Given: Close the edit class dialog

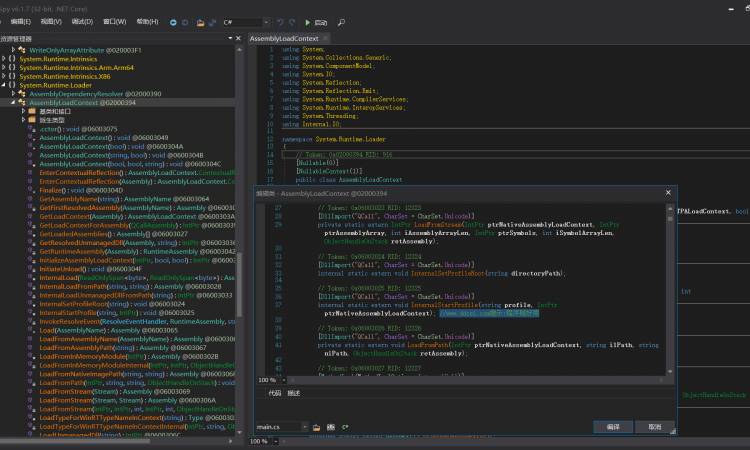Looking at the screenshot, I should click(668, 193).
